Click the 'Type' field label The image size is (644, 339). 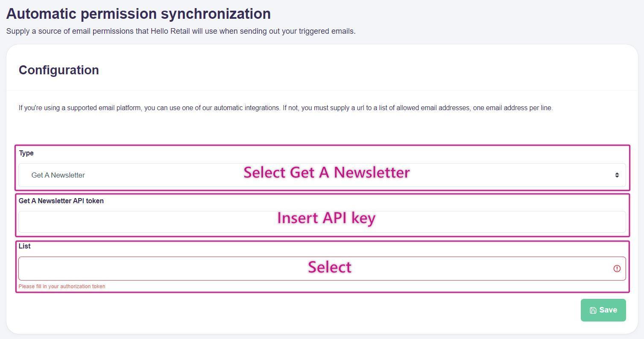(x=26, y=153)
